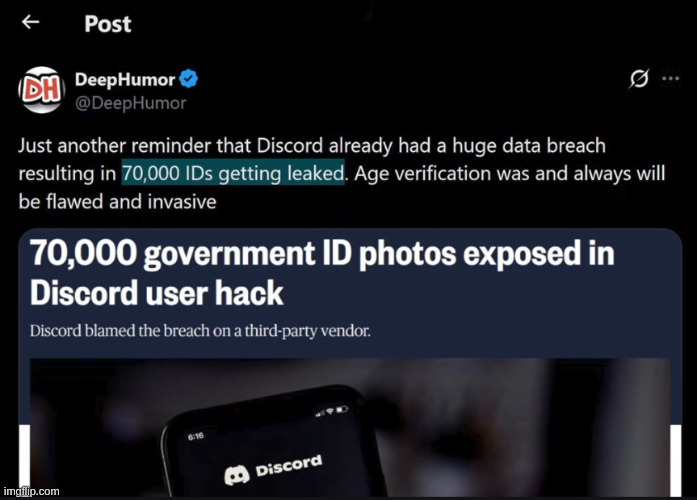Click the back arrow beside Post
Image resolution: width=697 pixels, height=500 pixels.
[31, 22]
